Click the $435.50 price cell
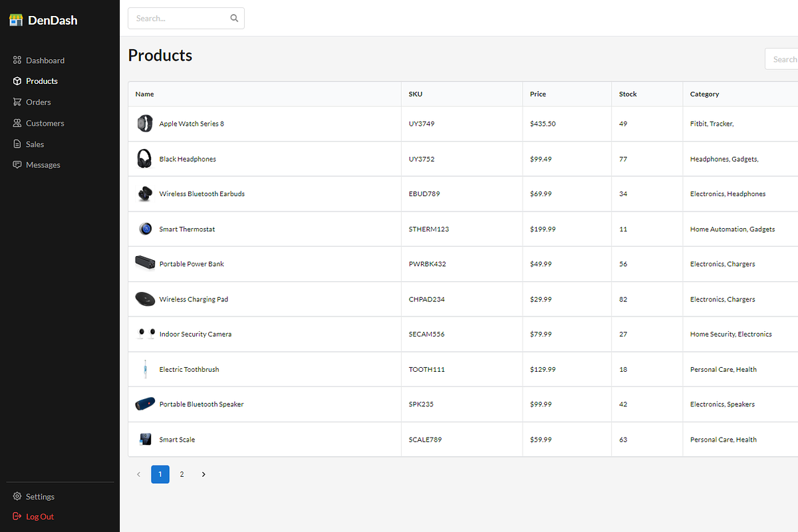This screenshot has height=532, width=798. pyautogui.click(x=543, y=124)
